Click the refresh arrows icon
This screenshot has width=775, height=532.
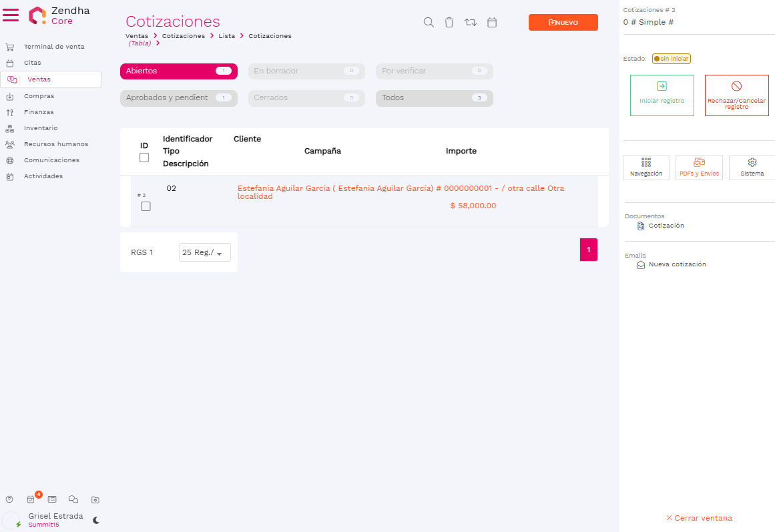(471, 23)
